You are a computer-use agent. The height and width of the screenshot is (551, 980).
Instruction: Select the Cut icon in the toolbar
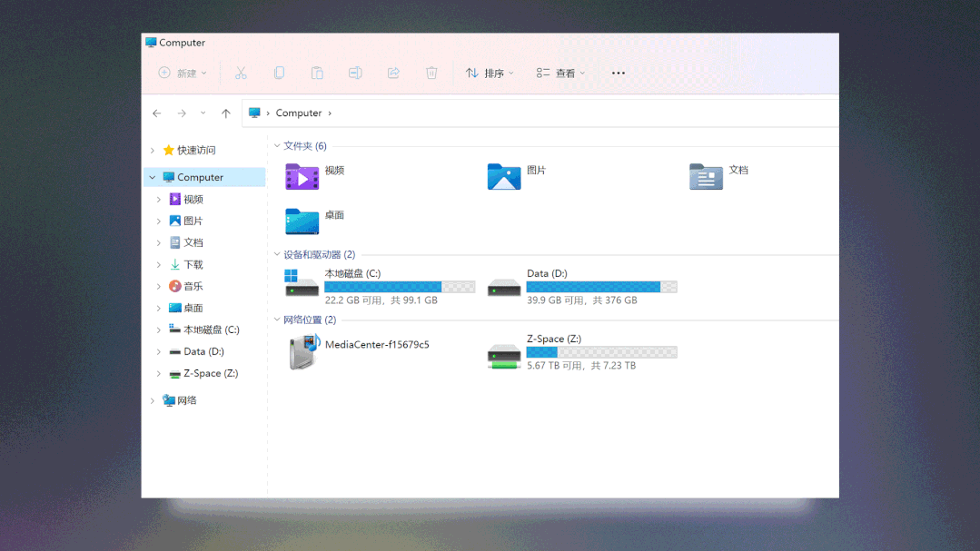coord(241,73)
